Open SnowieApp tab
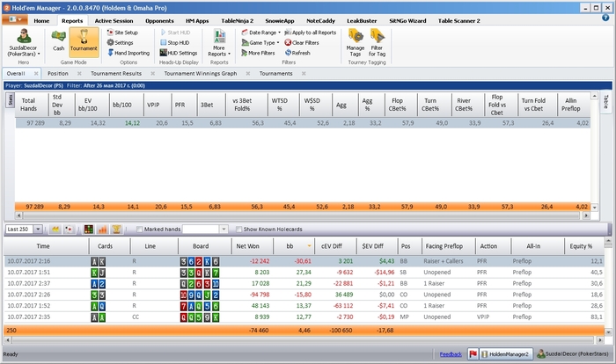 coord(280,21)
